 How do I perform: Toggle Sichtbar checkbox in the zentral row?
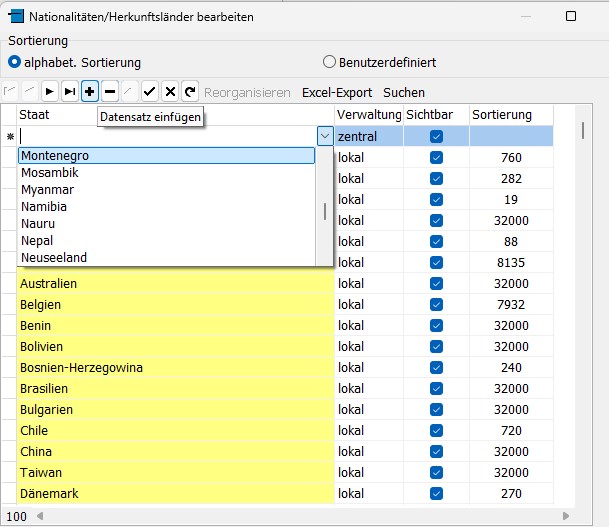437,136
